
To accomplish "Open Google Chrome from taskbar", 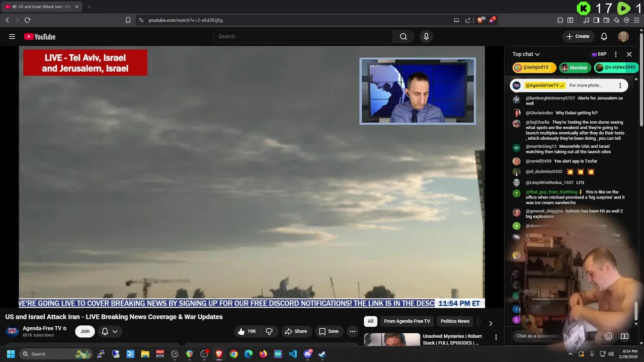I will tap(233, 354).
